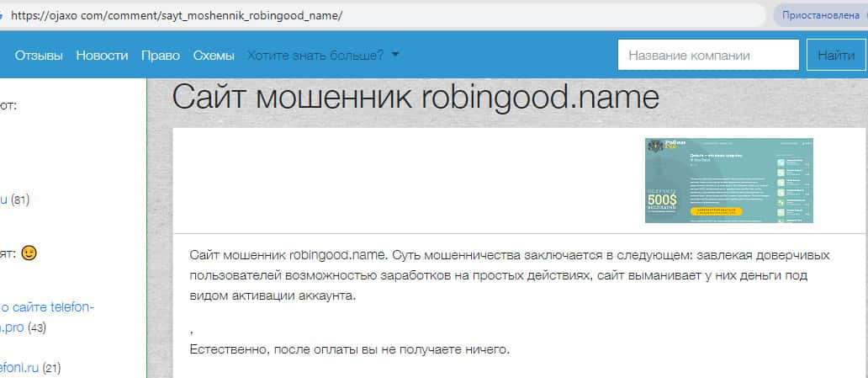Screen dimensions: 868x378
Task: Click the dropdown arrow next to Хотите знать больше?
Action: (394, 55)
